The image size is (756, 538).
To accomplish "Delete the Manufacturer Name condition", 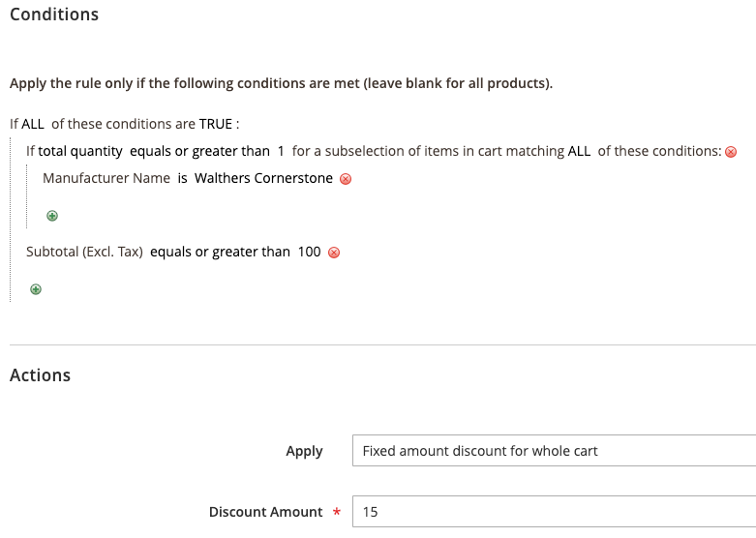I will [346, 179].
